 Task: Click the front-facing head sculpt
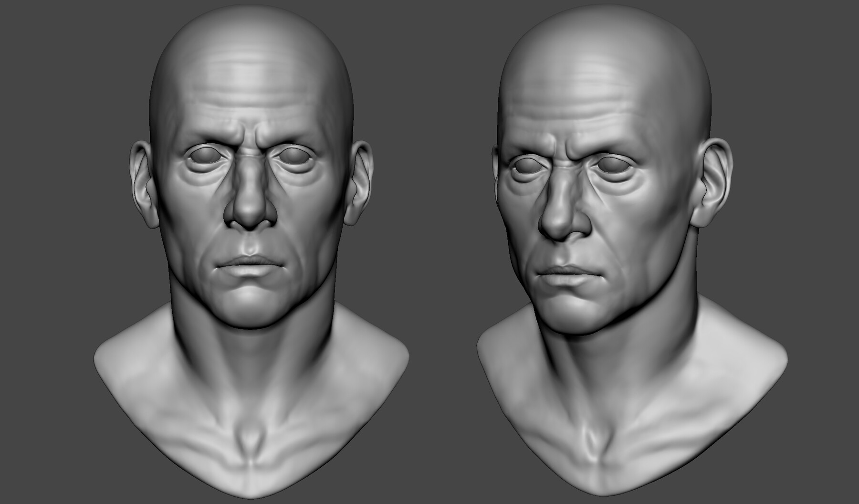point(251,252)
